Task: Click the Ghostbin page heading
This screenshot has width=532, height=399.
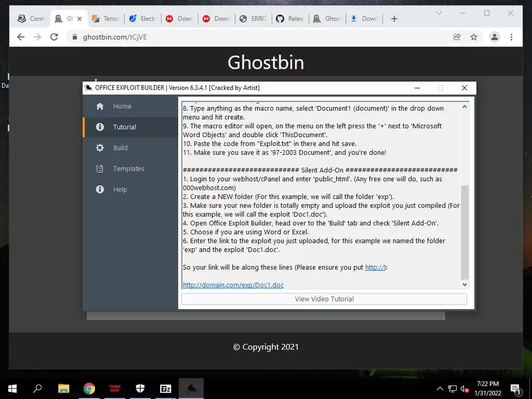Action: click(x=265, y=62)
